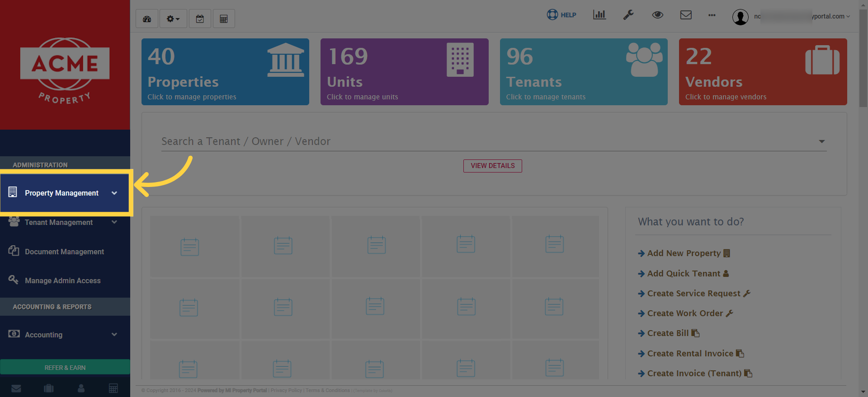Click the Privacy Policy footer link
The width and height of the screenshot is (868, 397).
pyautogui.click(x=286, y=391)
